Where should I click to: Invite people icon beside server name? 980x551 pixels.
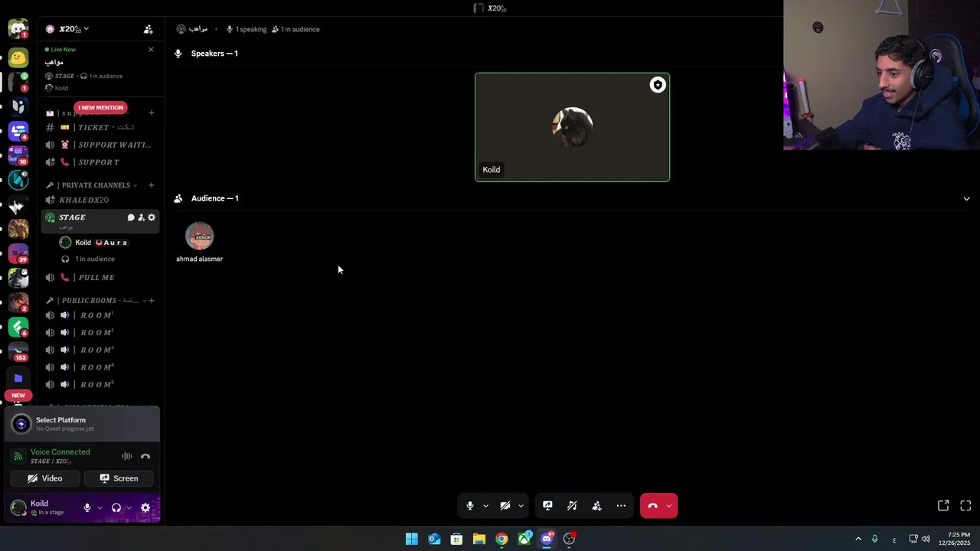pyautogui.click(x=149, y=29)
